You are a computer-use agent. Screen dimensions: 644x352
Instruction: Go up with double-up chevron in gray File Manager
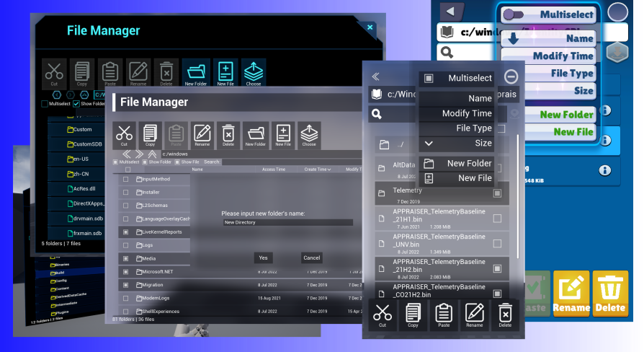point(153,154)
